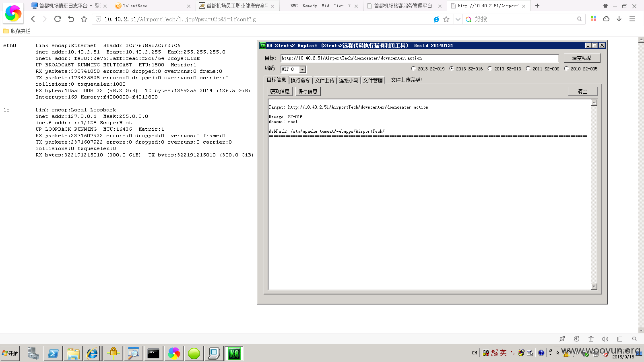Open the green ball taskbar app
Image resolution: width=644 pixels, height=362 pixels.
tap(194, 353)
